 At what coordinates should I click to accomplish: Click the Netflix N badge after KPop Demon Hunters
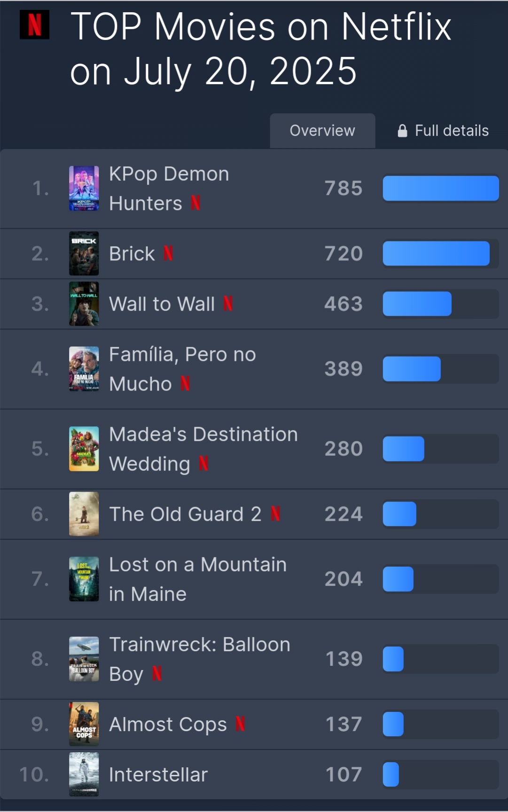tap(195, 203)
